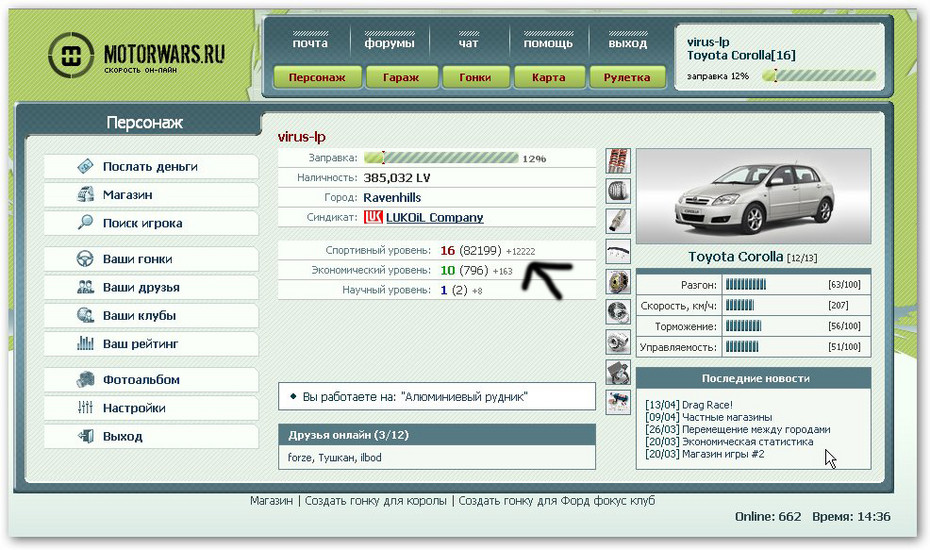Click friend name ilbod in online list
Image resolution: width=930 pixels, height=550 pixels.
(x=371, y=457)
